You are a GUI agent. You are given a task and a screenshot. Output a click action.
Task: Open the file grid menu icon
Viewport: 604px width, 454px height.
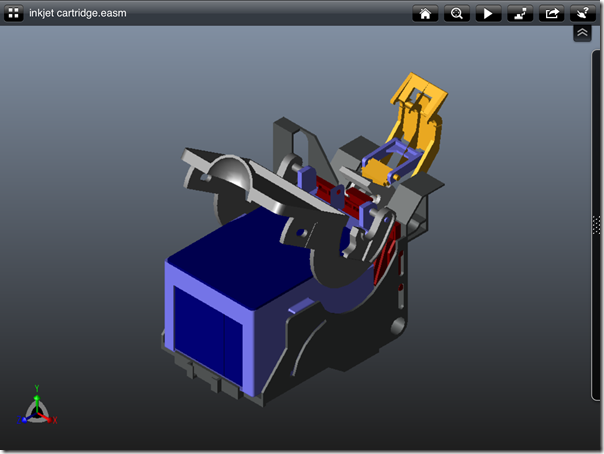point(13,13)
